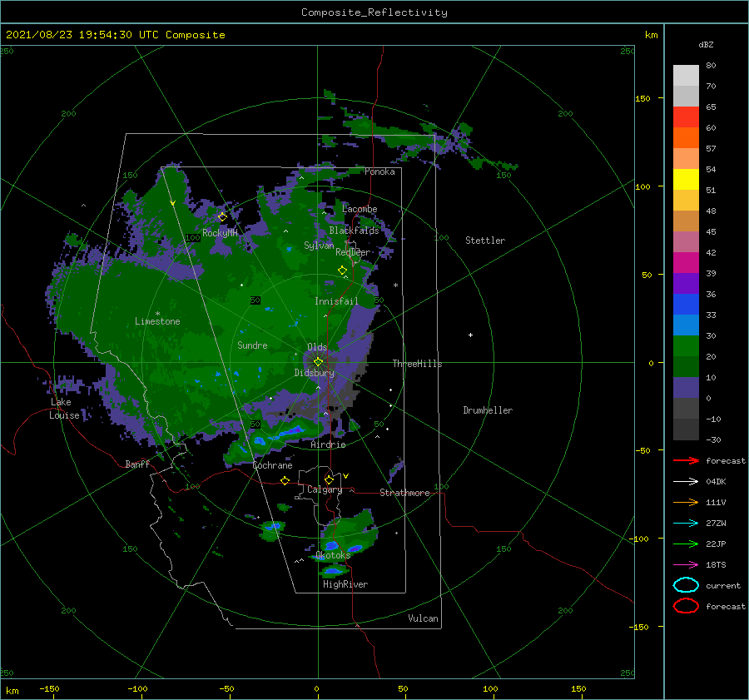Click the yellow diamond marker near RockyMH
This screenshot has height=700, width=749.
(222, 217)
